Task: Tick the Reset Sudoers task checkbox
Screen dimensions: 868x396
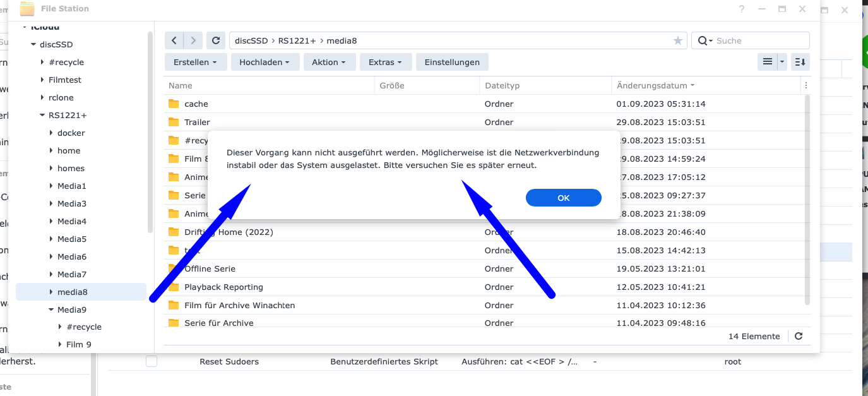Action: (x=152, y=362)
